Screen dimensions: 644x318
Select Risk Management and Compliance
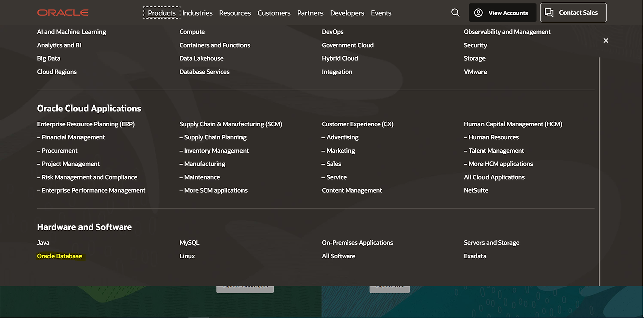(x=88, y=177)
